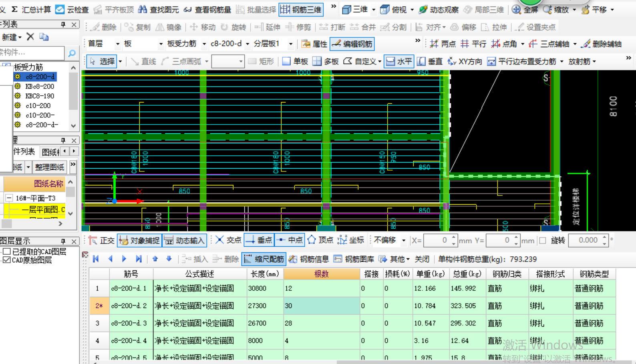636x364 pixels.
Task: Click 关闭 to close rebar editor
Action: 422,259
